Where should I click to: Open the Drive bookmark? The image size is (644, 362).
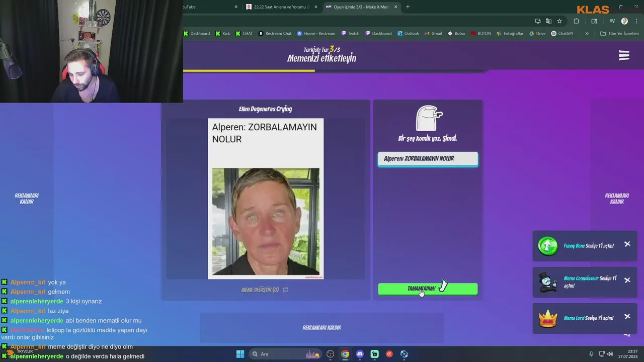pos(537,34)
